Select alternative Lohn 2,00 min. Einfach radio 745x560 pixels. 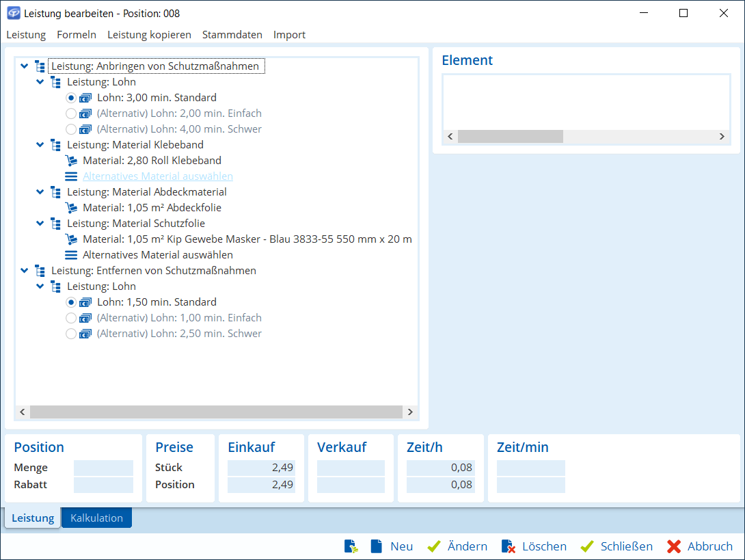[x=70, y=114]
